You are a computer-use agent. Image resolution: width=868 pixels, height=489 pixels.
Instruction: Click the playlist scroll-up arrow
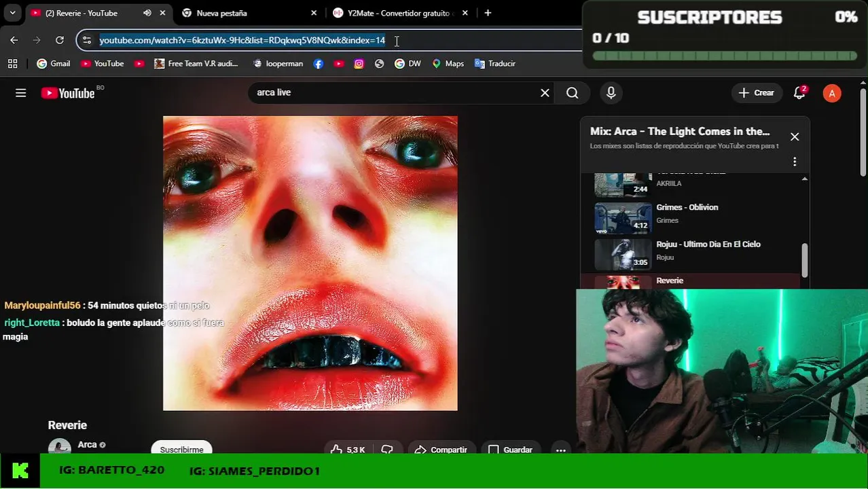tap(805, 179)
